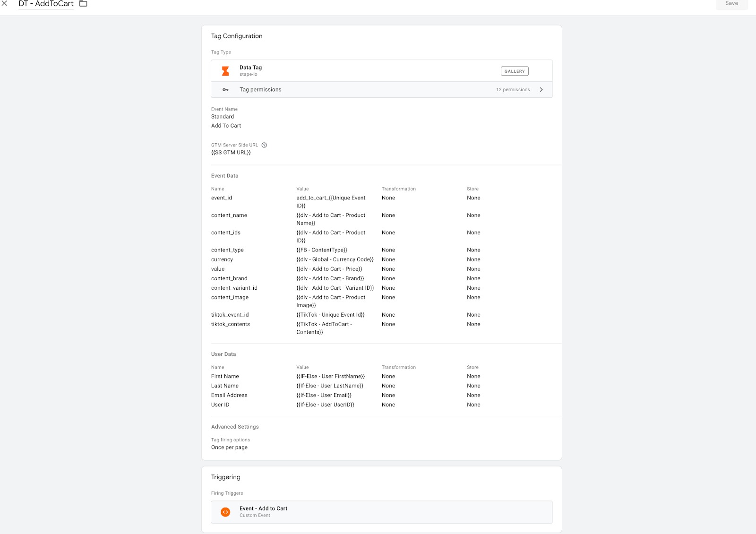Select the First Name value under User Data
The height and width of the screenshot is (534, 756).
(330, 376)
